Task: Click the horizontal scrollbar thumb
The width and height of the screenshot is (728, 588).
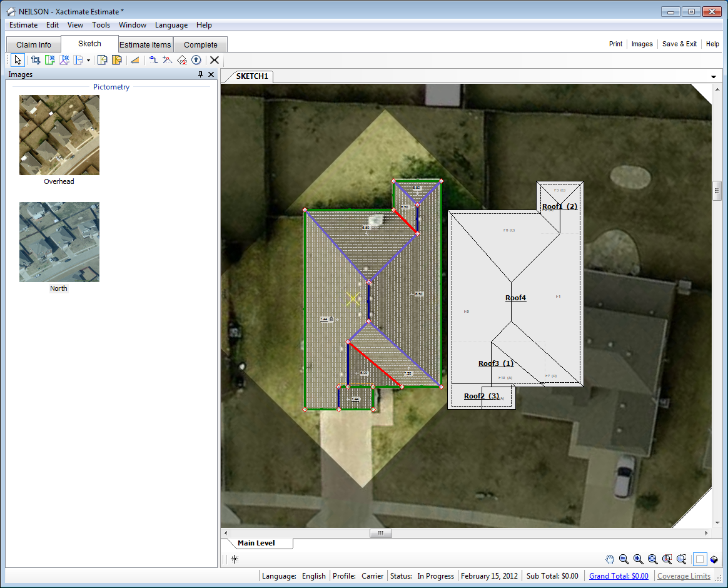Action: point(380,534)
